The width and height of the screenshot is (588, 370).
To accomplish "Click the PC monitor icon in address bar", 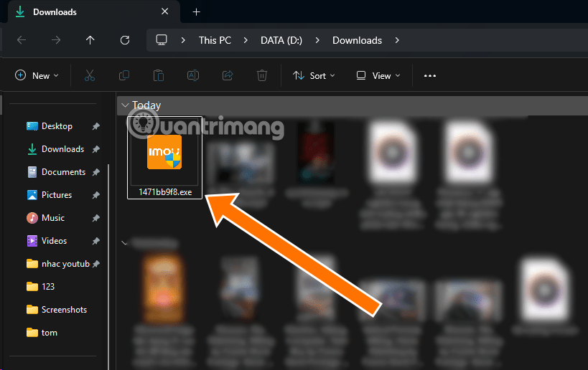I will (162, 39).
